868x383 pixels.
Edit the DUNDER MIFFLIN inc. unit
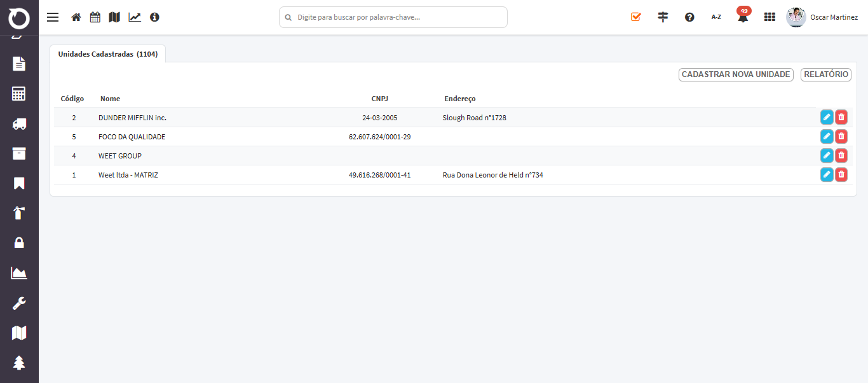[x=827, y=117]
